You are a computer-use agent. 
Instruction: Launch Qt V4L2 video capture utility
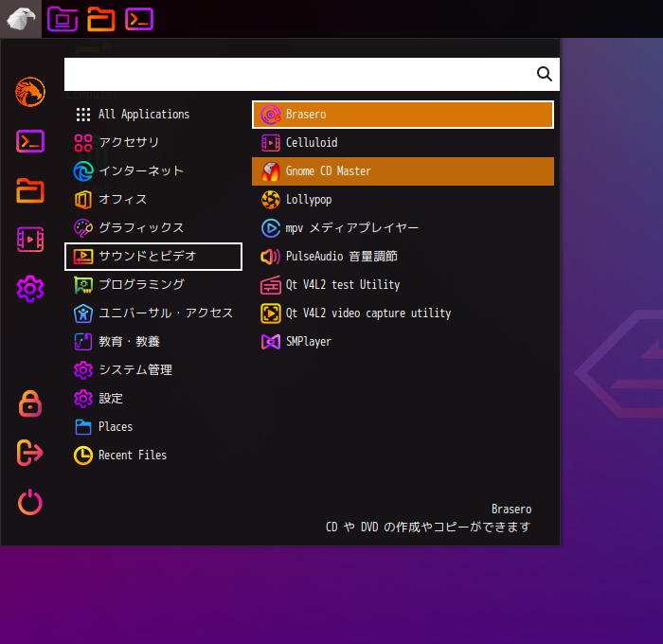coord(403,313)
